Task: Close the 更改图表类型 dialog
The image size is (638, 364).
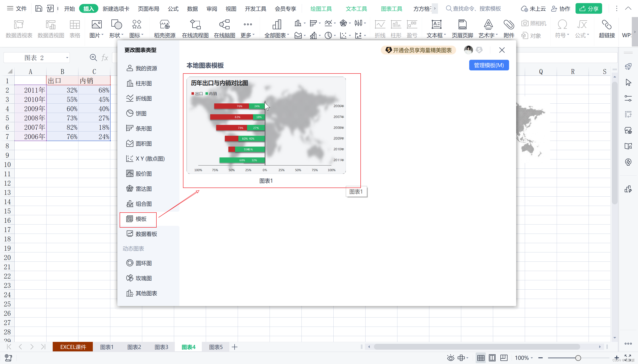Action: (x=502, y=50)
